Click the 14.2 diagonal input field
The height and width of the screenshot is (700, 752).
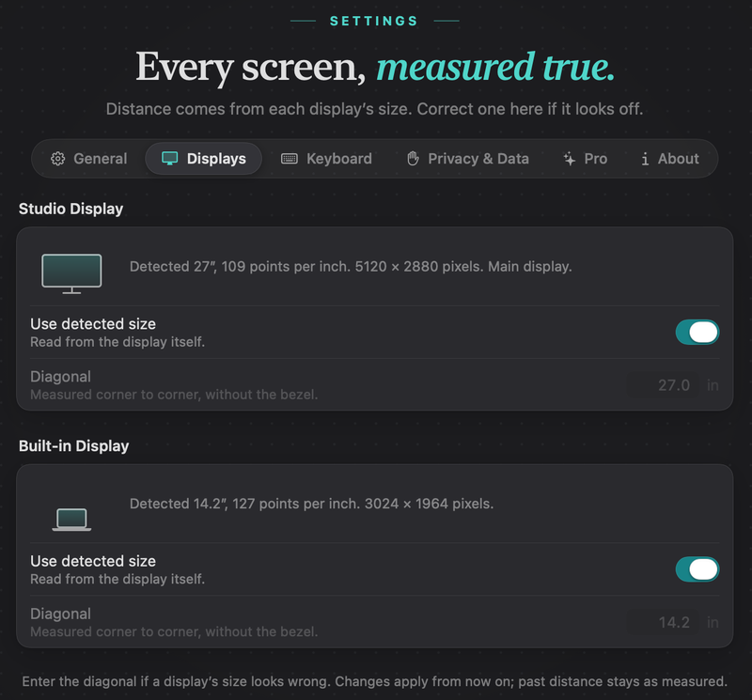663,622
